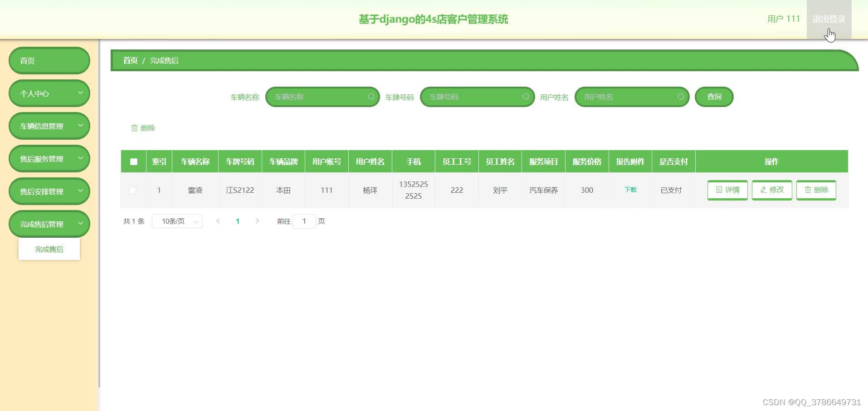Click the 下载 report attachment link
This screenshot has height=411, width=868.
tap(630, 190)
